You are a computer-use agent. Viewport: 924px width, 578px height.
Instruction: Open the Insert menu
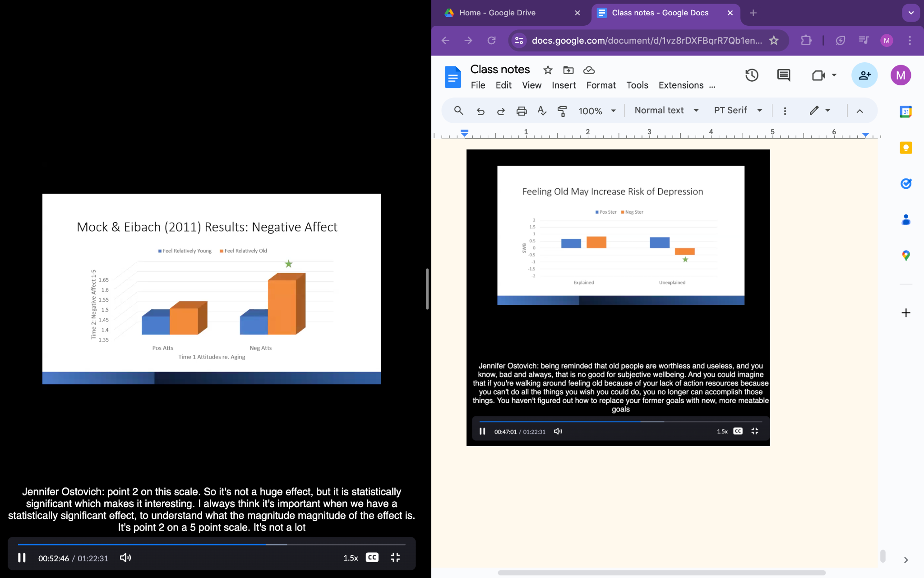click(x=564, y=85)
